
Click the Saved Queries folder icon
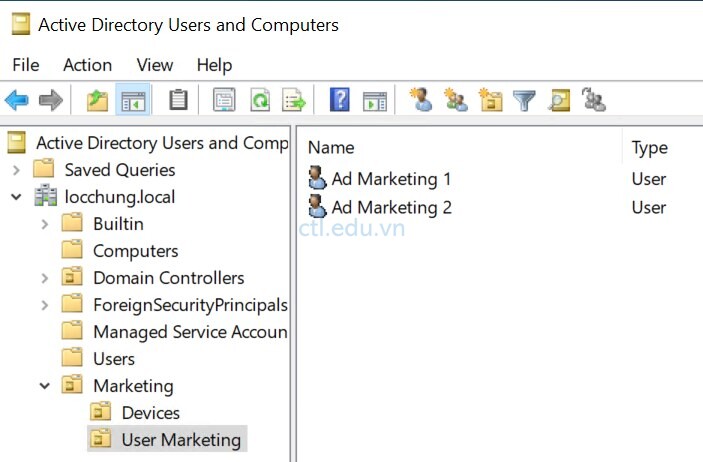(43, 169)
